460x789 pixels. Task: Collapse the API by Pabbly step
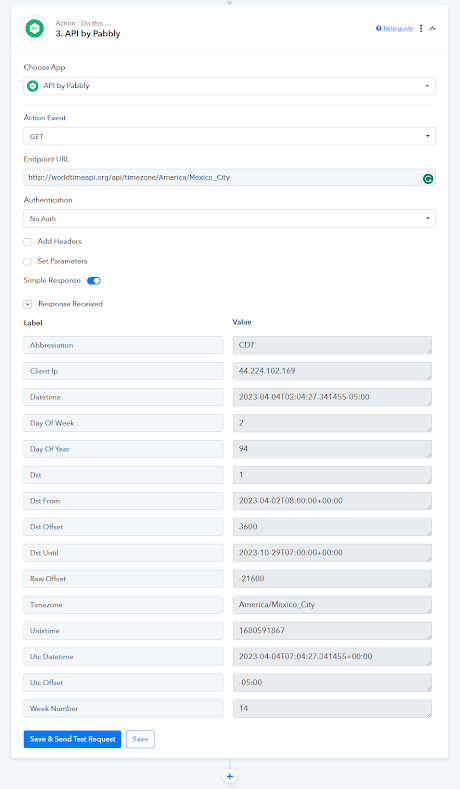[x=432, y=29]
